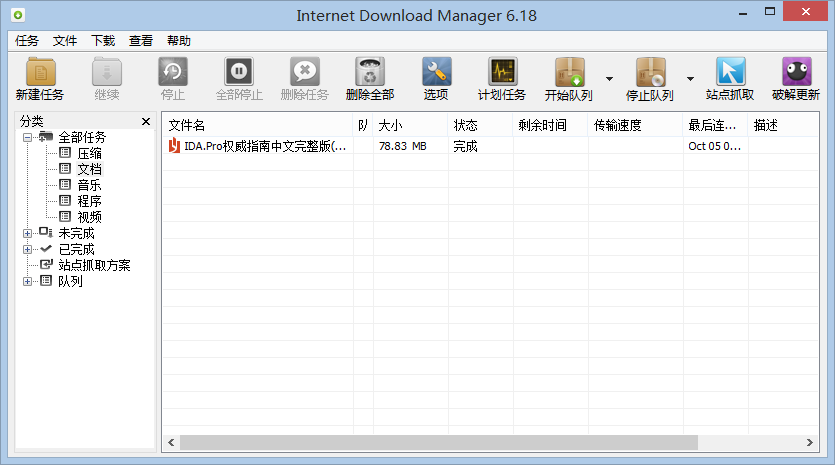Open the 文件 menu
The image size is (835, 465).
tap(65, 41)
